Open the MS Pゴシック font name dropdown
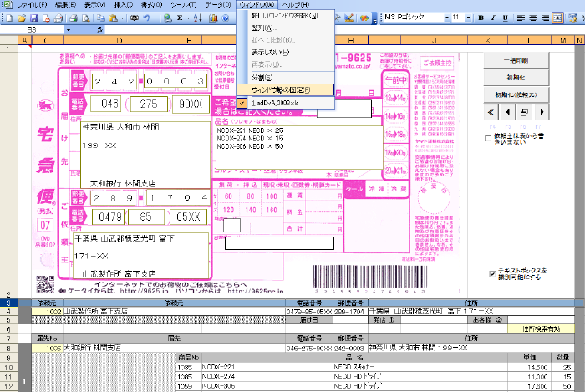 click(446, 18)
